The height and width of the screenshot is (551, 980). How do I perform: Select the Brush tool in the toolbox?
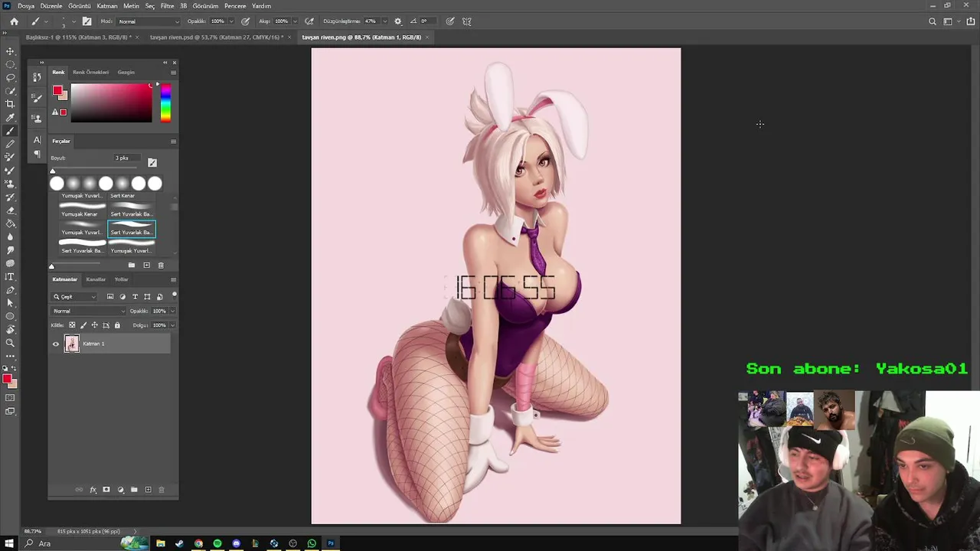[10, 131]
